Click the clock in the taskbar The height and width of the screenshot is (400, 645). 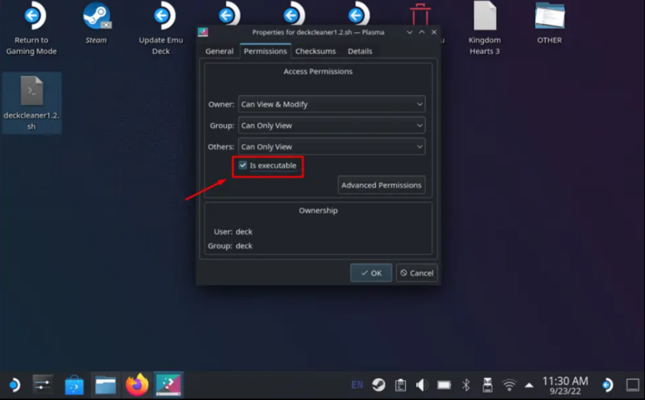(564, 384)
